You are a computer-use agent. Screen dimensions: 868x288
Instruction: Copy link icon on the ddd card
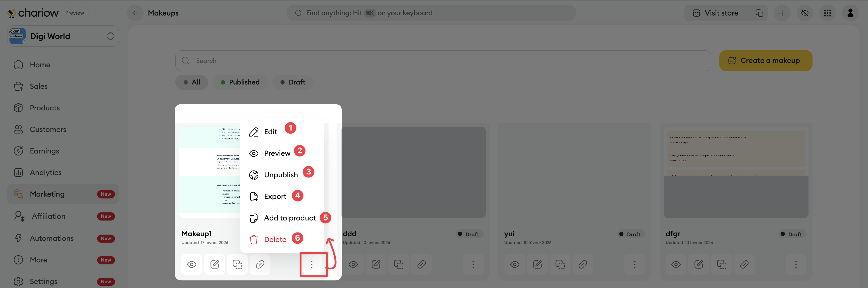421,264
